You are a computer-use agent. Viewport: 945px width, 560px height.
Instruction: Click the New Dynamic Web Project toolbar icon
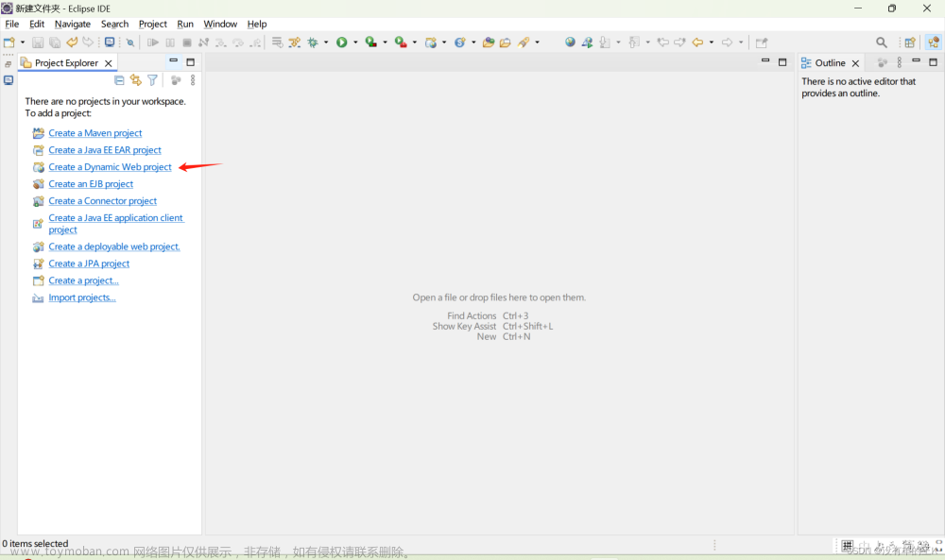[x=431, y=42]
